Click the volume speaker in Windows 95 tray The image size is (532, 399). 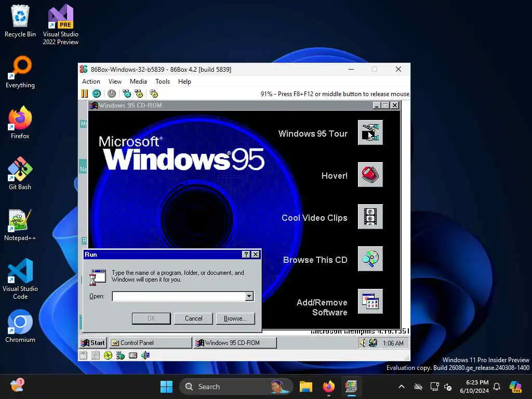[363, 343]
